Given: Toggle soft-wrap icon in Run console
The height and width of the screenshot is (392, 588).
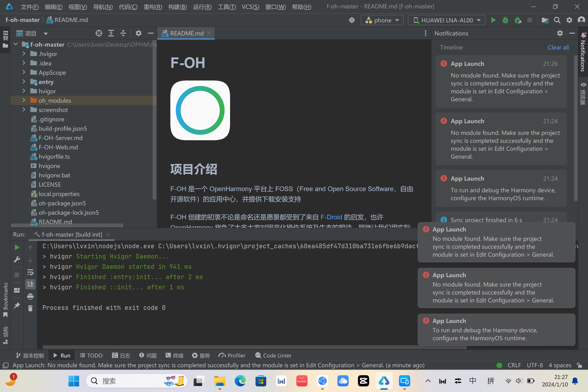Looking at the screenshot, I should pos(30,272).
